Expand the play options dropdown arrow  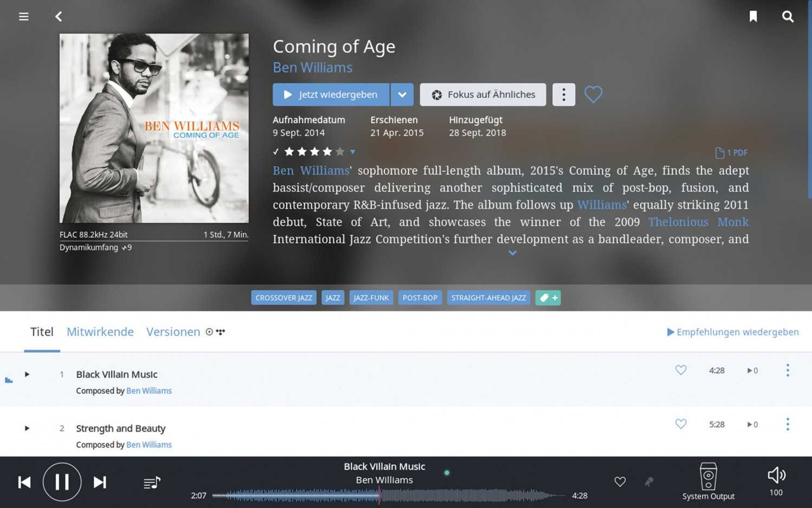pyautogui.click(x=402, y=95)
